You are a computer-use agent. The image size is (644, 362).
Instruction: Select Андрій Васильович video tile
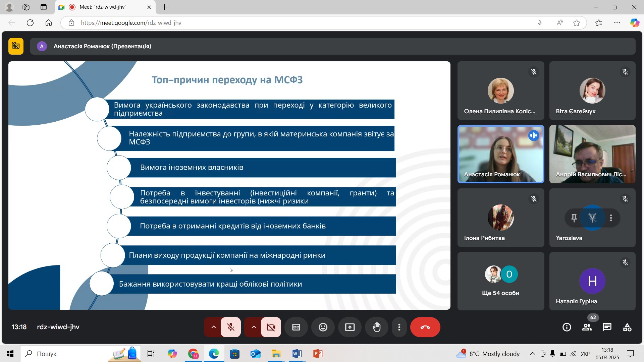point(592,154)
